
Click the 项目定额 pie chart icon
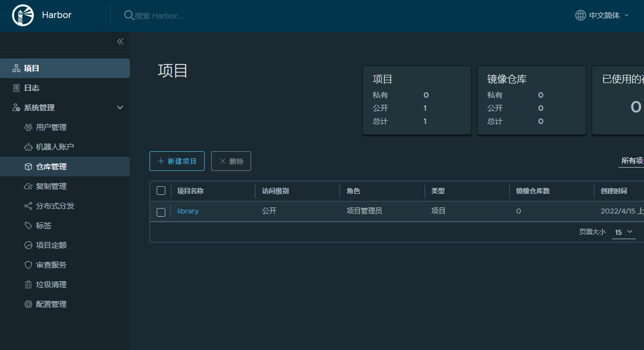point(28,245)
